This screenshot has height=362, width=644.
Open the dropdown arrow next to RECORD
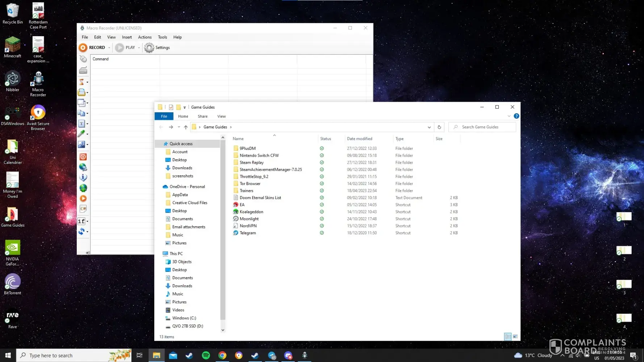(109, 48)
